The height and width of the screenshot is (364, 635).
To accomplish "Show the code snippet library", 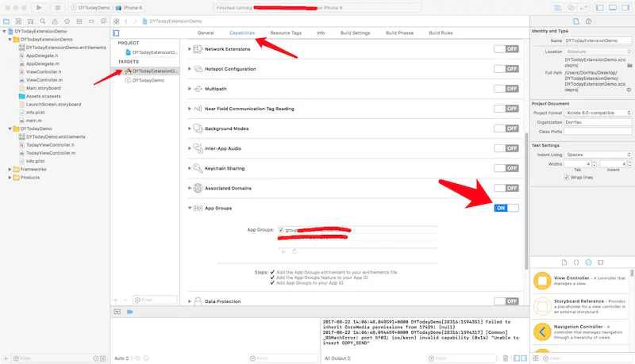I will coord(576,262).
